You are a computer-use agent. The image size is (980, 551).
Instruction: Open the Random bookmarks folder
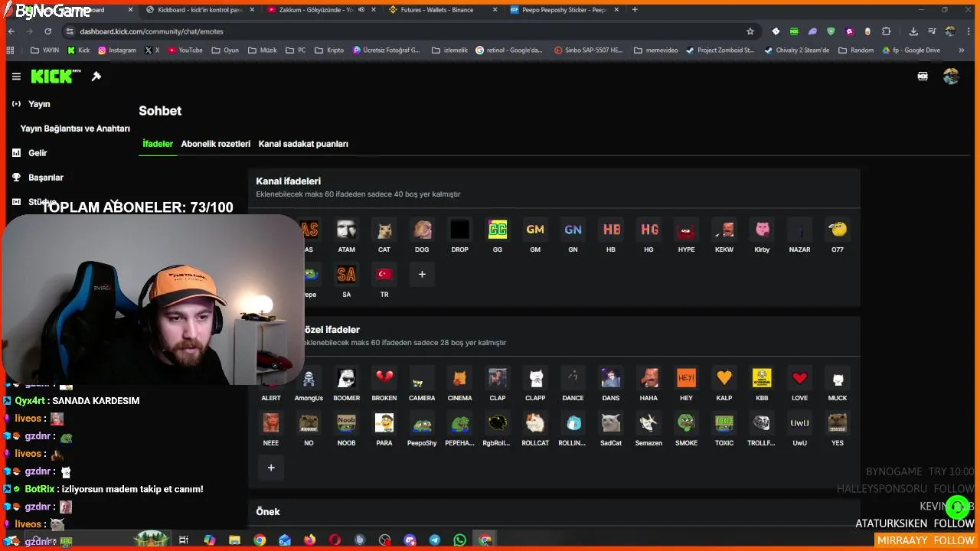(855, 51)
